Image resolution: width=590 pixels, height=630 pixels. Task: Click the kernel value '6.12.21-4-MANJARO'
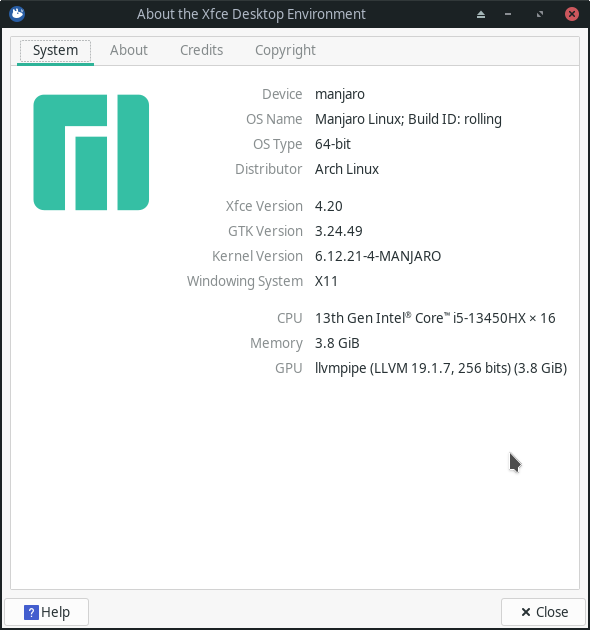click(x=378, y=256)
